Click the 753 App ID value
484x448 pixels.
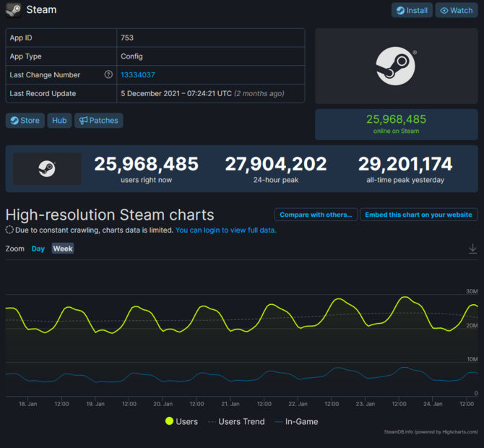(127, 38)
